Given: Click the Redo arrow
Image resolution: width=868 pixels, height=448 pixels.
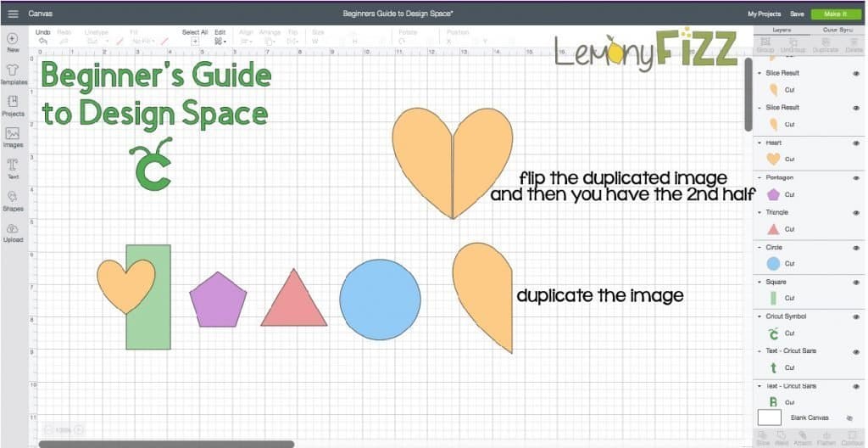Looking at the screenshot, I should (64, 41).
